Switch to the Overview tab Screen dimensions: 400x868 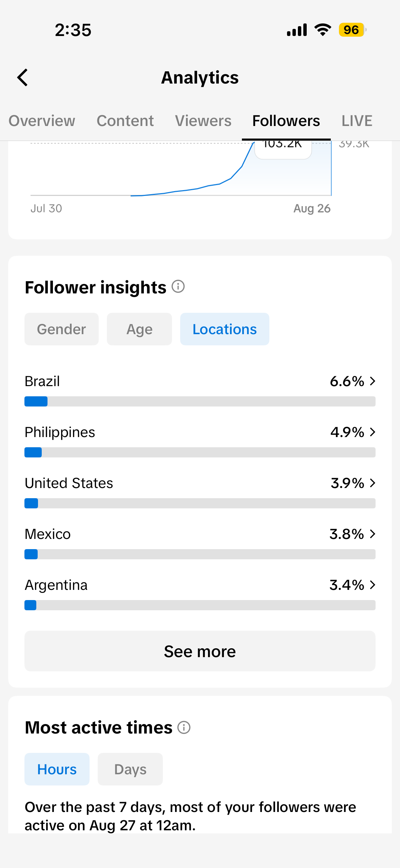click(42, 121)
